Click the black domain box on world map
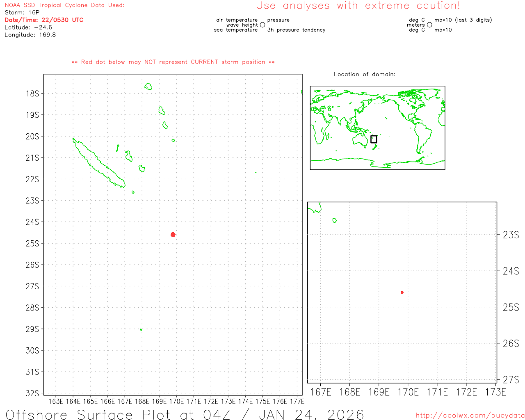The width and height of the screenshot is (525, 420). [x=373, y=139]
